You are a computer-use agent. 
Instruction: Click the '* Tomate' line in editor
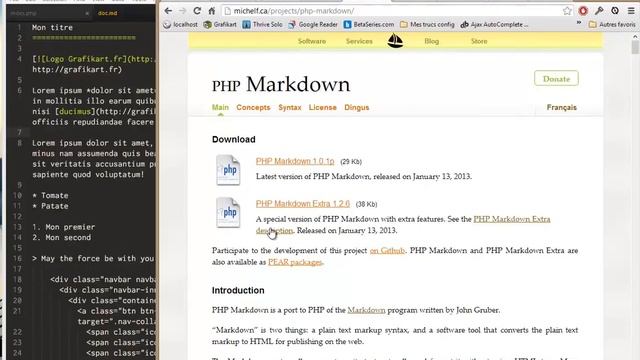(x=50, y=196)
